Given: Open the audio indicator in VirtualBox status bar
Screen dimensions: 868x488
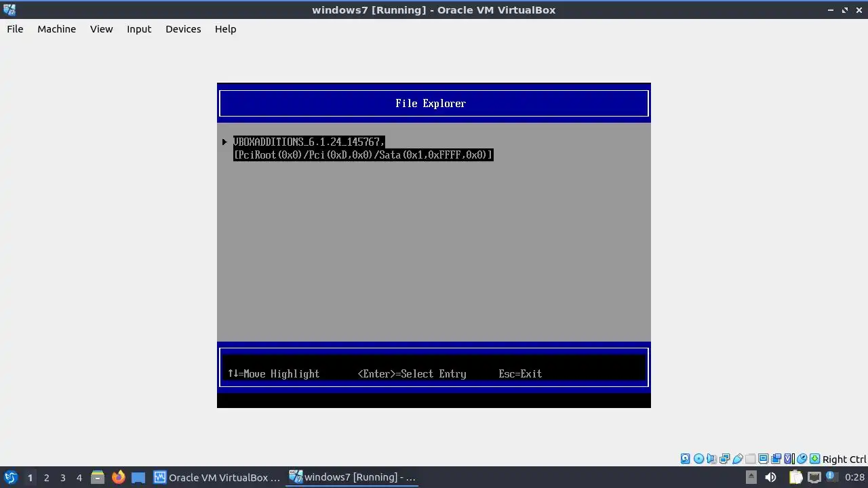Looking at the screenshot, I should (711, 459).
